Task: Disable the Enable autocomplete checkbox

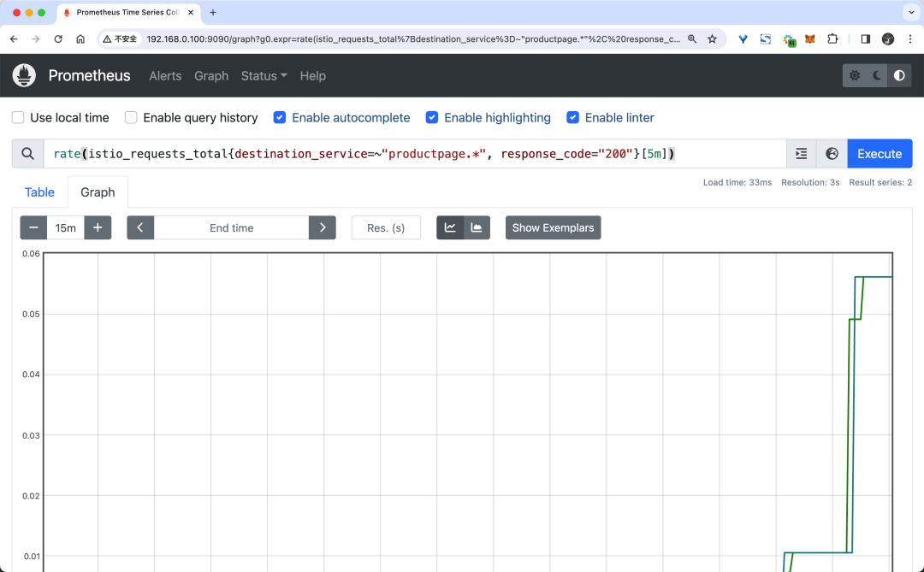Action: [x=280, y=118]
